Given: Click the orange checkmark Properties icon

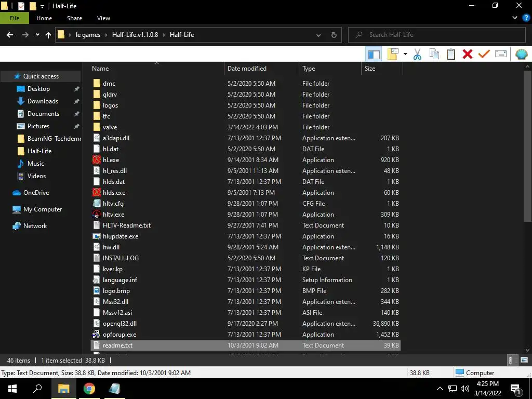Looking at the screenshot, I should pyautogui.click(x=484, y=54).
